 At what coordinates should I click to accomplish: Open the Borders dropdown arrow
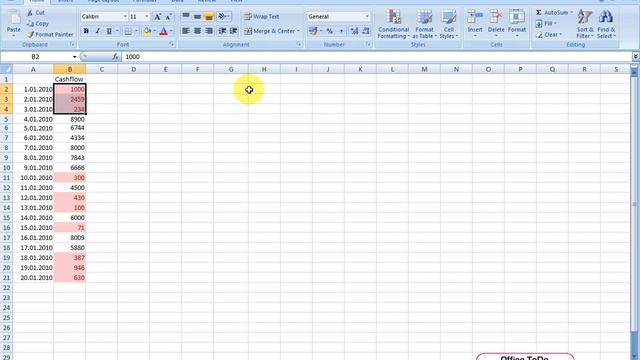136,31
